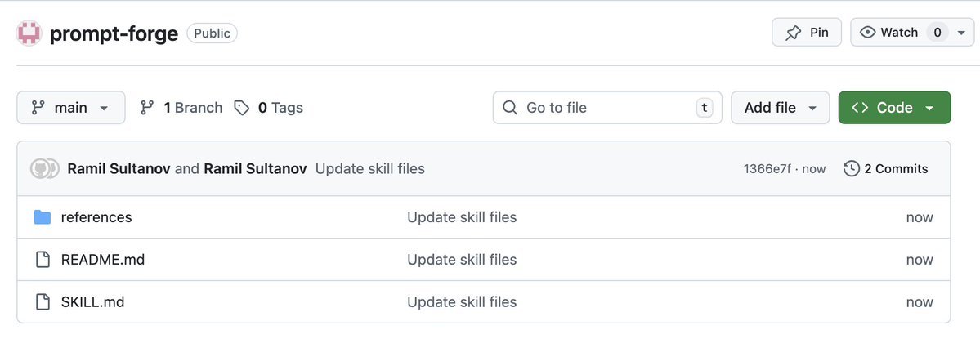The height and width of the screenshot is (339, 980).
Task: Open README.md row commit message
Action: tap(462, 260)
